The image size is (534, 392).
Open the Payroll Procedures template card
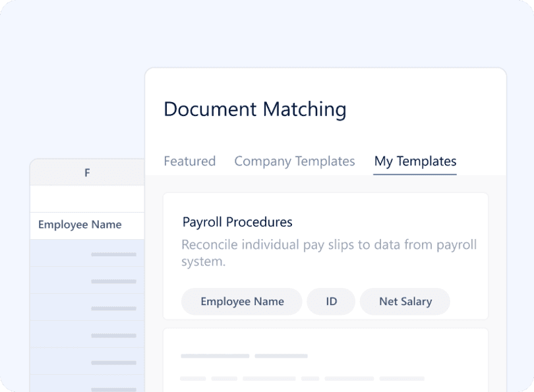tap(326, 256)
